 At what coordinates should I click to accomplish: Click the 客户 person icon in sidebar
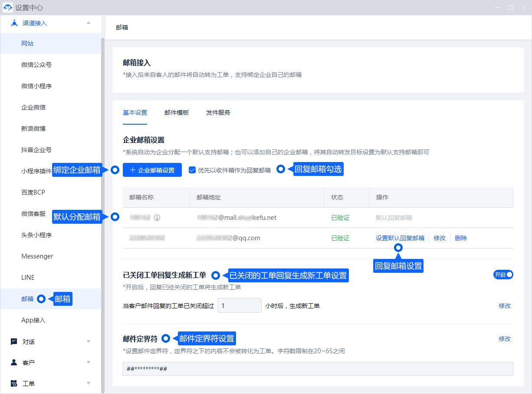tap(14, 362)
